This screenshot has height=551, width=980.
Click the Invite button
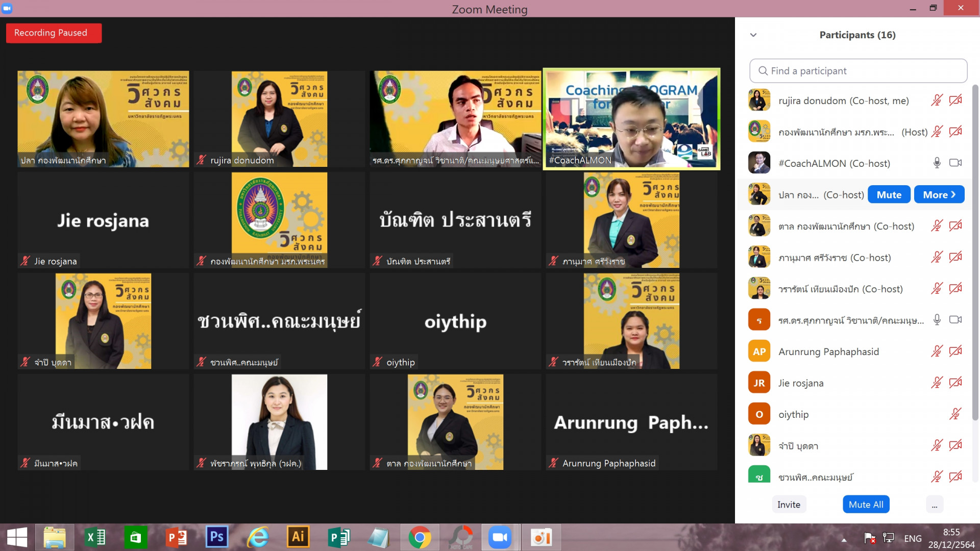pyautogui.click(x=789, y=505)
